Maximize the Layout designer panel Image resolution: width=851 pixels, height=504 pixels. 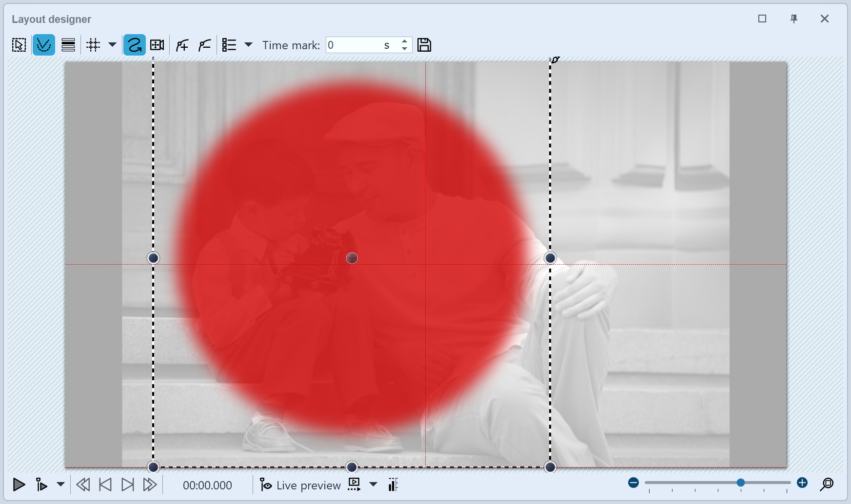tap(762, 19)
